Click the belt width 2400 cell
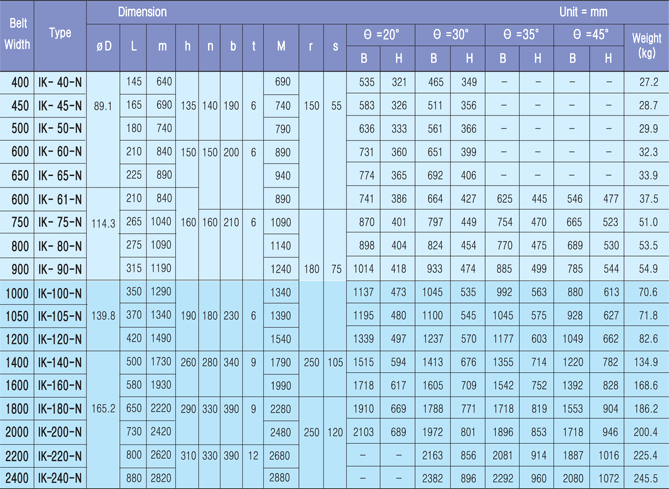The height and width of the screenshot is (489, 669). coord(19,479)
